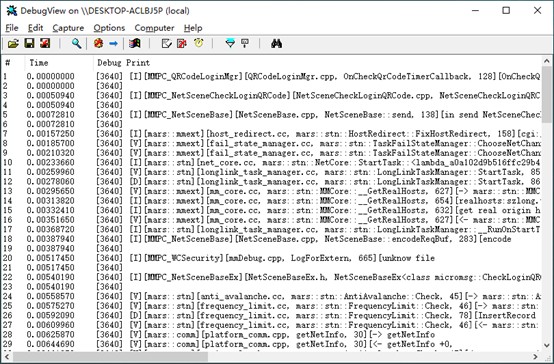Screen dimensions: 554x364
Task: Toggle pass-through blue arrow icon
Action: click(113, 43)
